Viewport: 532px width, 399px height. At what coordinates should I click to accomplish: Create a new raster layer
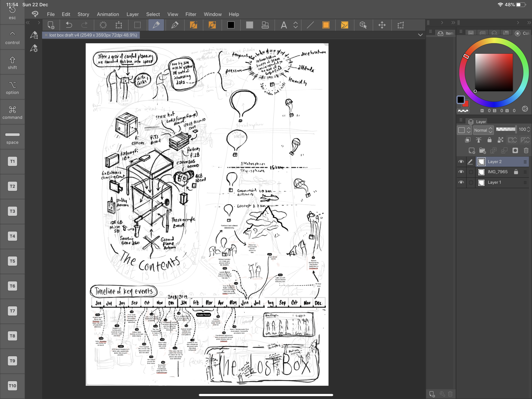pyautogui.click(x=472, y=151)
